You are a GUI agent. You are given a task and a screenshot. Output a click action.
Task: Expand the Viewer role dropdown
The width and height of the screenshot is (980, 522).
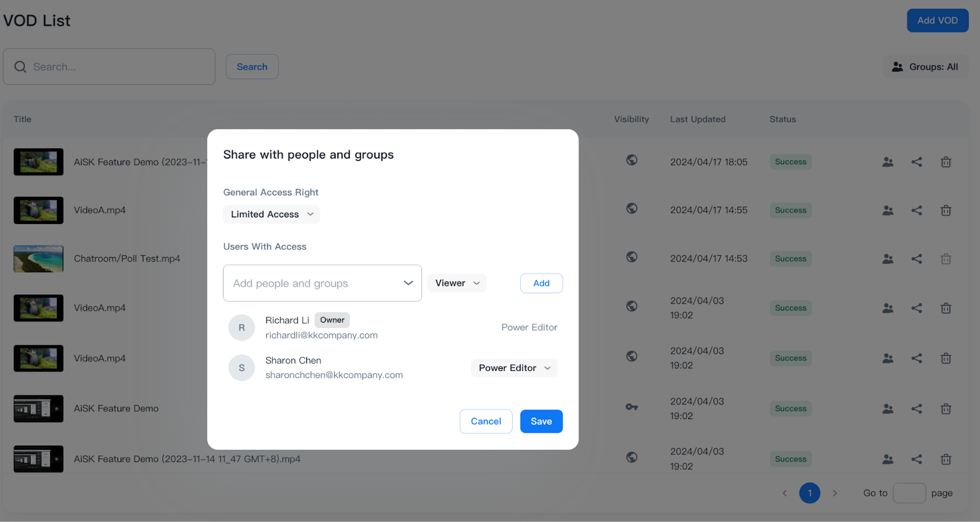pyautogui.click(x=457, y=283)
